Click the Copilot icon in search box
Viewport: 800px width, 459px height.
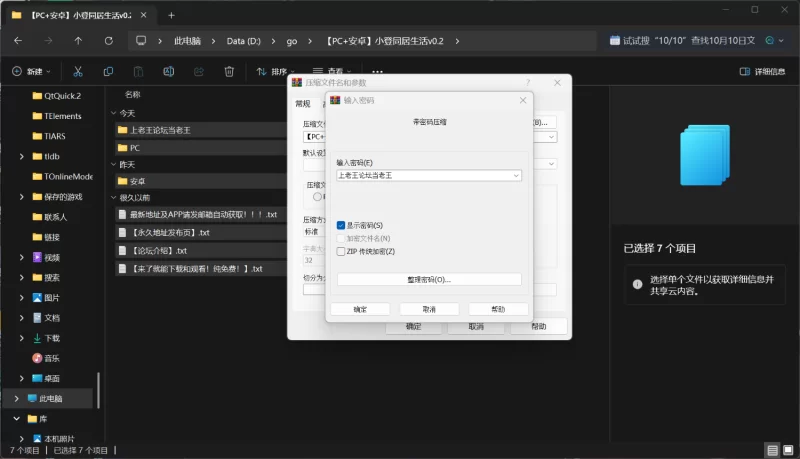pos(770,40)
